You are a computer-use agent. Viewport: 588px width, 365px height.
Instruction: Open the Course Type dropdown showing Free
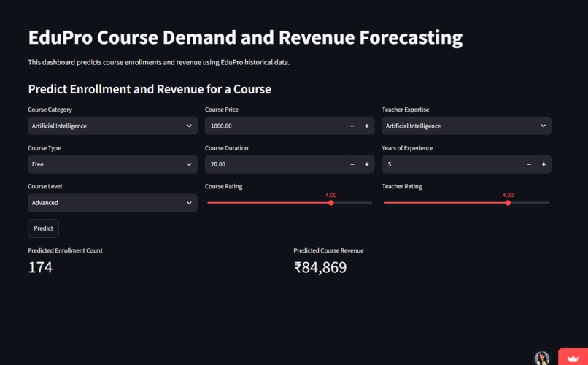(x=112, y=164)
